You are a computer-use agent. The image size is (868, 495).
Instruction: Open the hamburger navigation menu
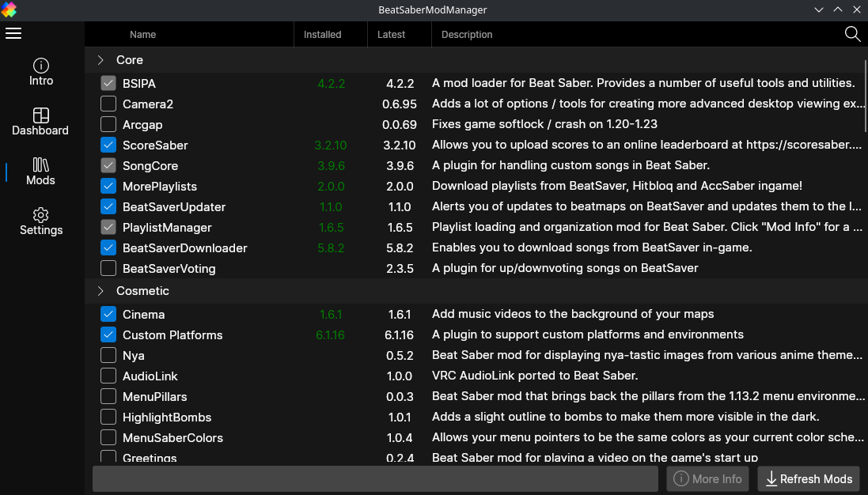pyautogui.click(x=13, y=33)
